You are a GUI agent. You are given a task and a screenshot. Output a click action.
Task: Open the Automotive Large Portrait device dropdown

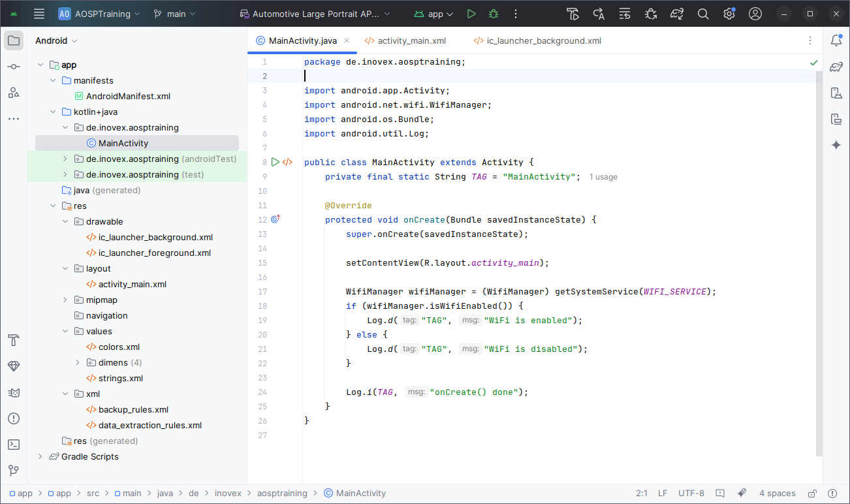click(315, 14)
